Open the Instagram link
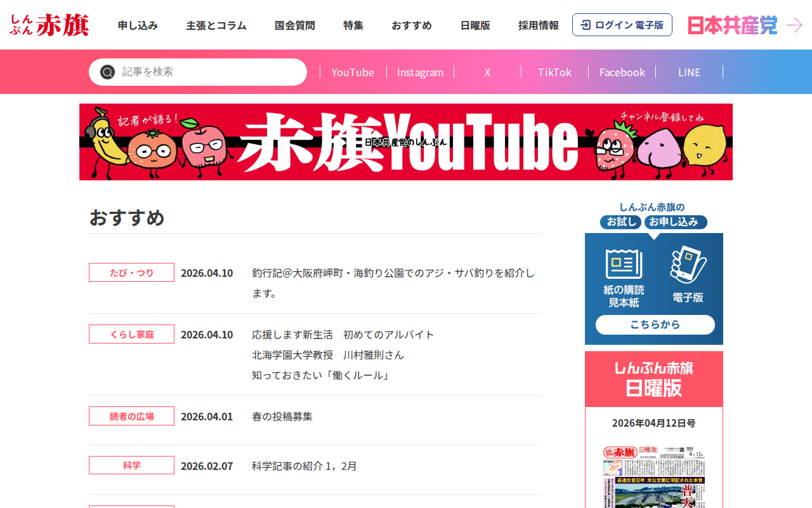The image size is (812, 508). [420, 72]
